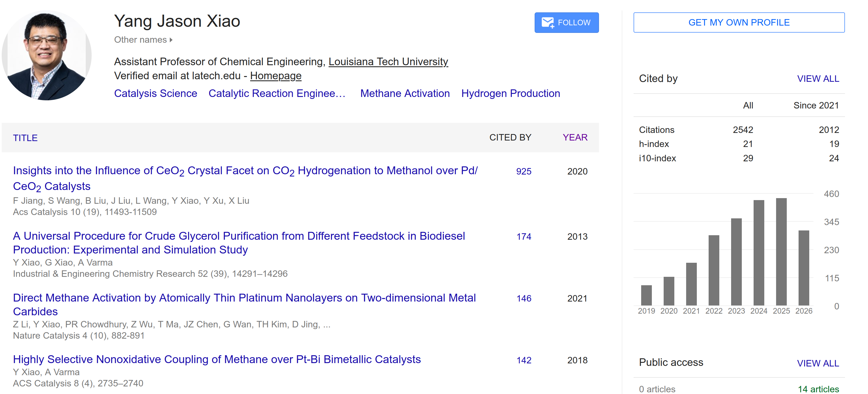The width and height of the screenshot is (868, 394).
Task: Open Louisiana Tech University link
Action: [388, 62]
